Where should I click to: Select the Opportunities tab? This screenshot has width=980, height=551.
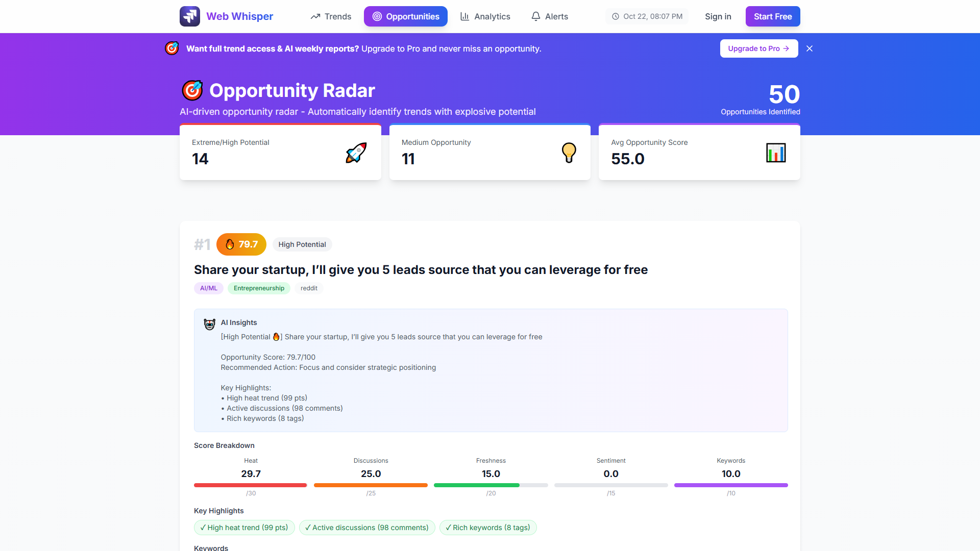[x=405, y=16]
